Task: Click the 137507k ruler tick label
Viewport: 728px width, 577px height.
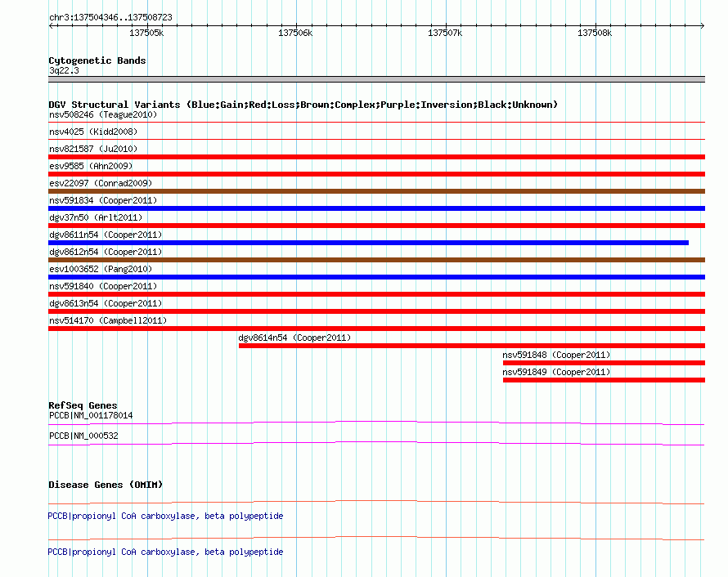Action: point(445,33)
